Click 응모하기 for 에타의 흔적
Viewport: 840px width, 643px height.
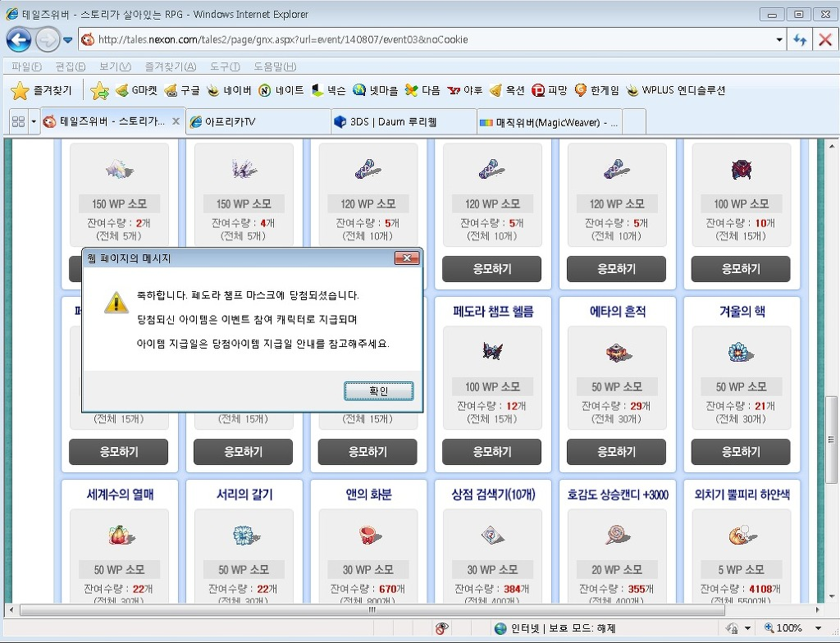[x=617, y=452]
